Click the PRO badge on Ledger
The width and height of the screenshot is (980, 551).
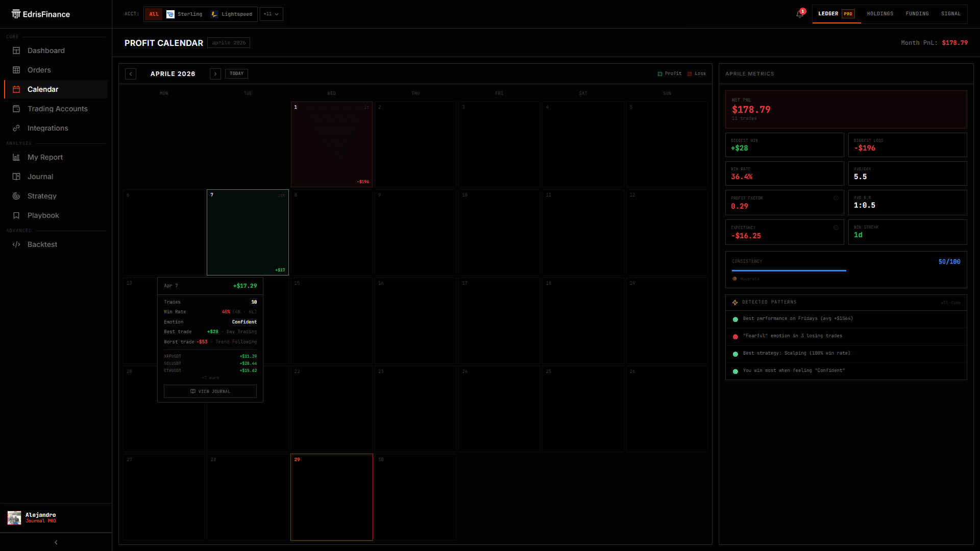pyautogui.click(x=848, y=14)
